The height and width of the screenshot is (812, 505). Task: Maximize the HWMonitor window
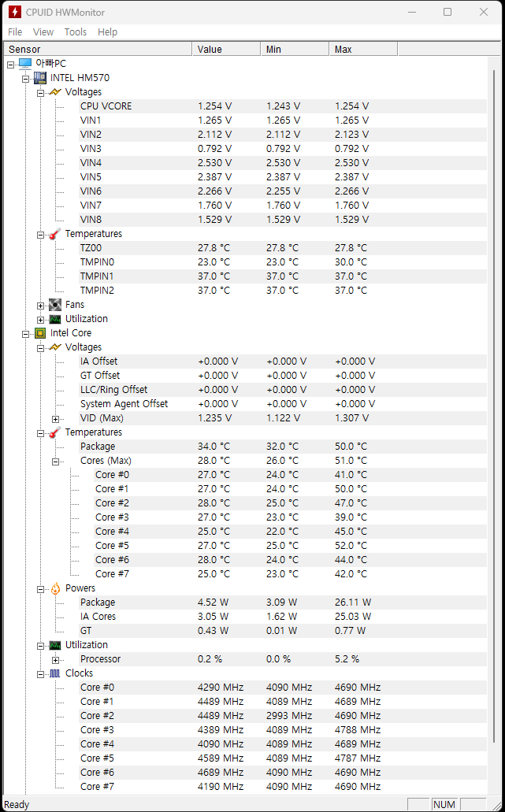click(x=447, y=12)
